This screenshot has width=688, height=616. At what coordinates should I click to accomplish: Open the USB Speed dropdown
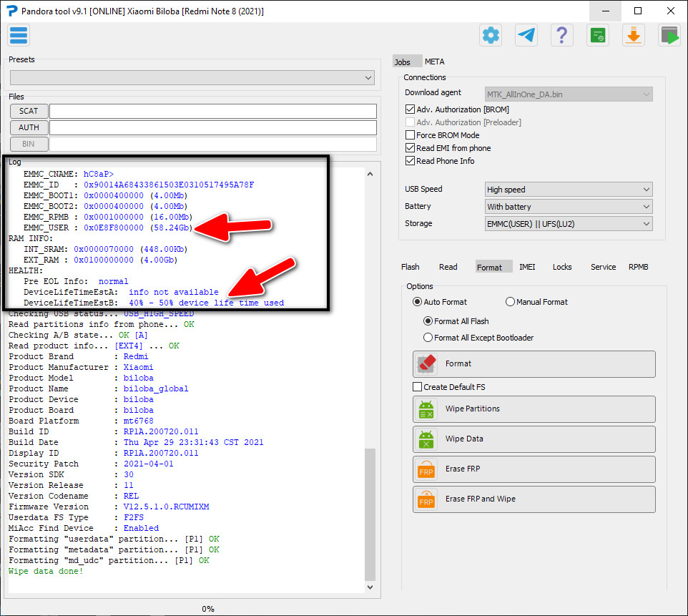tap(569, 190)
